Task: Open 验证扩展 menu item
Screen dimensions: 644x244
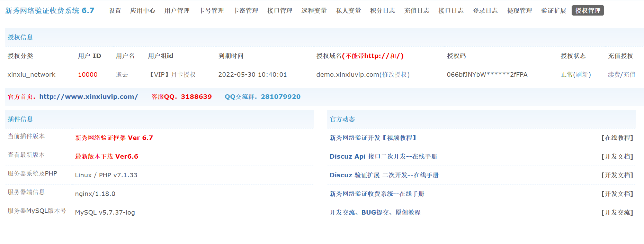Action: tap(554, 11)
